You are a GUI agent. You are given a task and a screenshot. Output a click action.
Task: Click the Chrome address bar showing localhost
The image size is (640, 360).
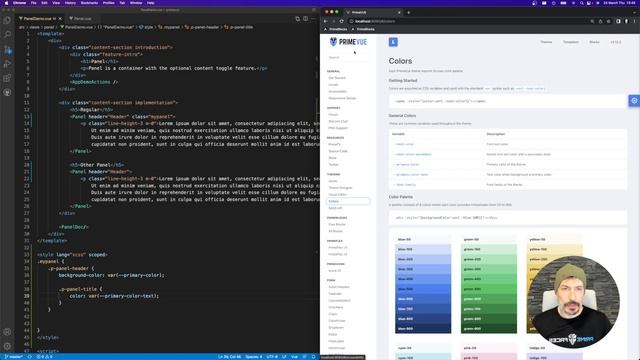click(x=469, y=21)
